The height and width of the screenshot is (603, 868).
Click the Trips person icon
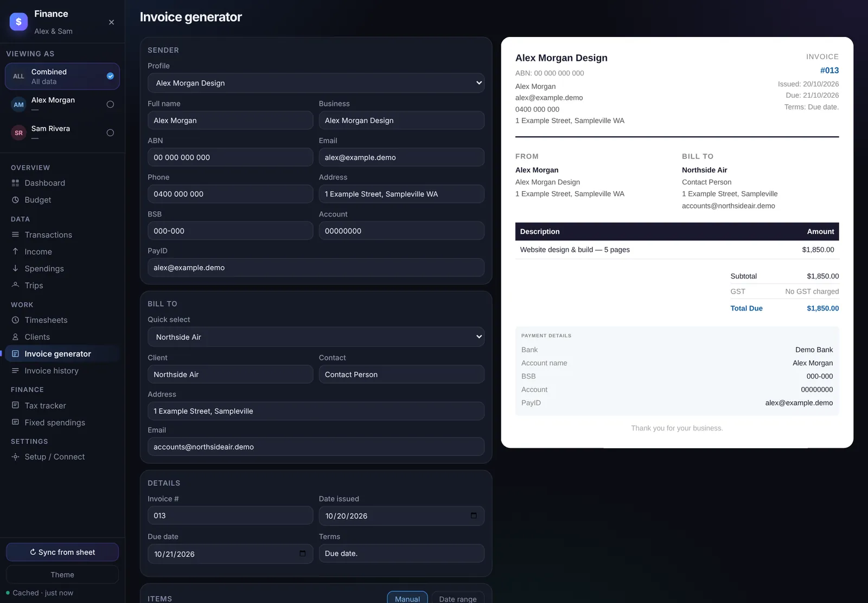click(15, 285)
